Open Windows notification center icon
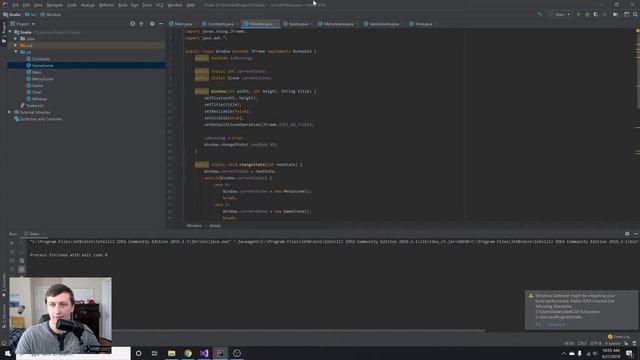640x360 pixels. click(x=630, y=353)
